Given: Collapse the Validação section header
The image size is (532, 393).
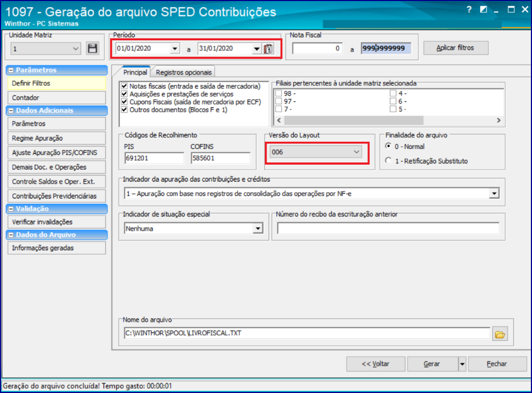Looking at the screenshot, I should [11, 209].
